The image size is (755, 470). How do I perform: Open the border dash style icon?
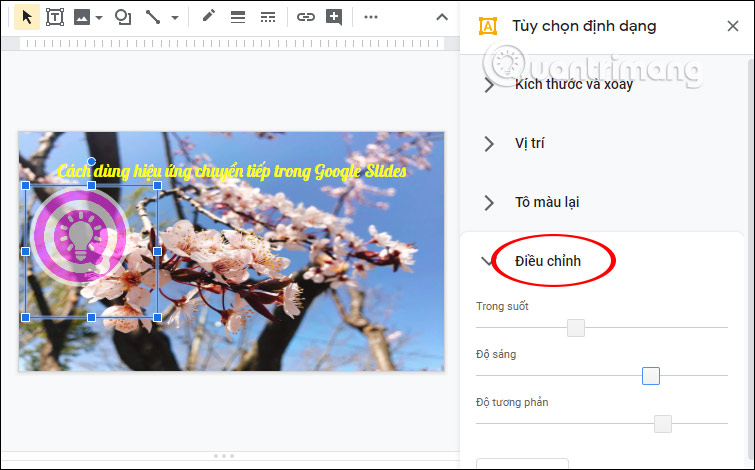(x=268, y=17)
